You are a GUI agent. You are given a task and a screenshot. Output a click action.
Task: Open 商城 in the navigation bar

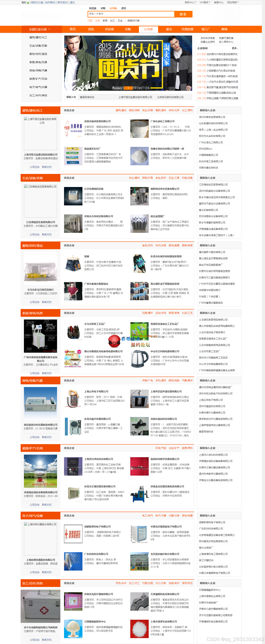click(x=224, y=29)
